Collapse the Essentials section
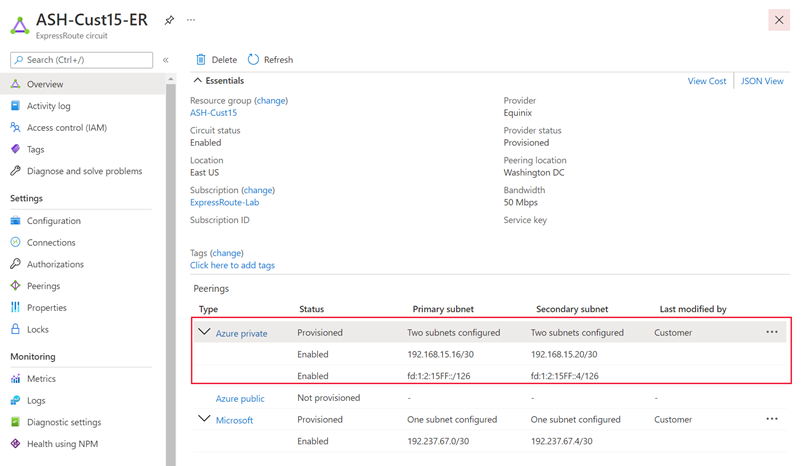Viewport: 801px width, 466px height. pos(198,81)
